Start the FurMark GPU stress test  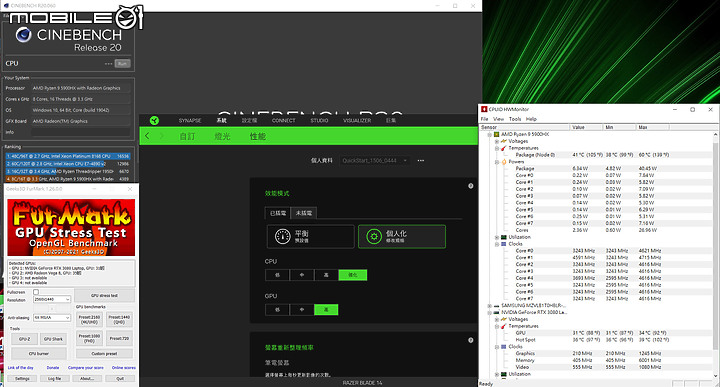coord(104,295)
